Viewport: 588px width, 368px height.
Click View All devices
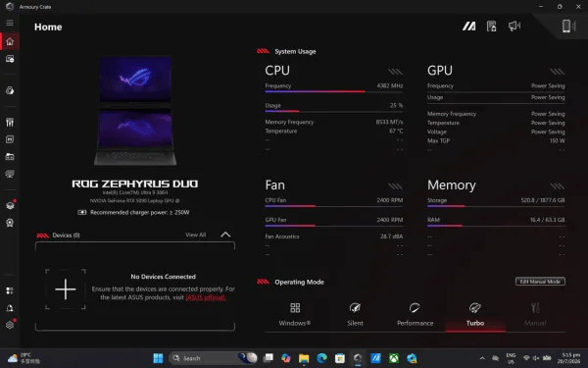[196, 235]
